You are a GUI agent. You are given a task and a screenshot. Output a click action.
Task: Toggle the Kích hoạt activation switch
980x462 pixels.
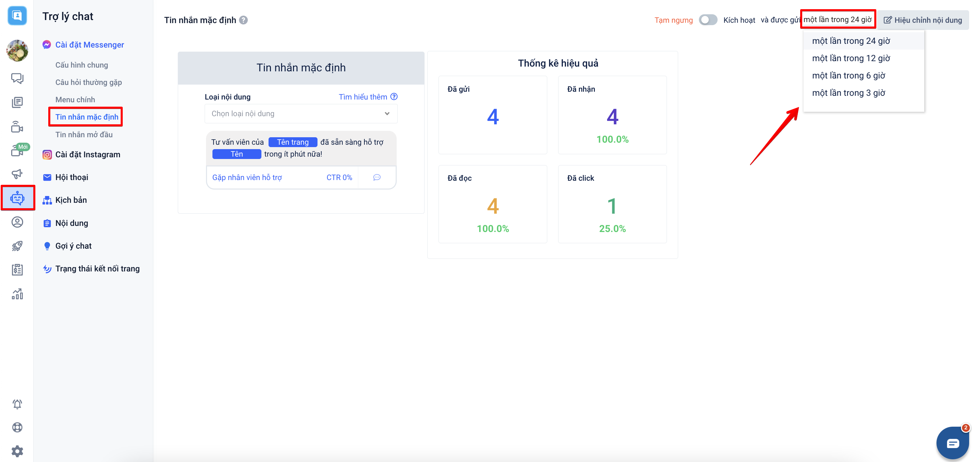point(708,20)
